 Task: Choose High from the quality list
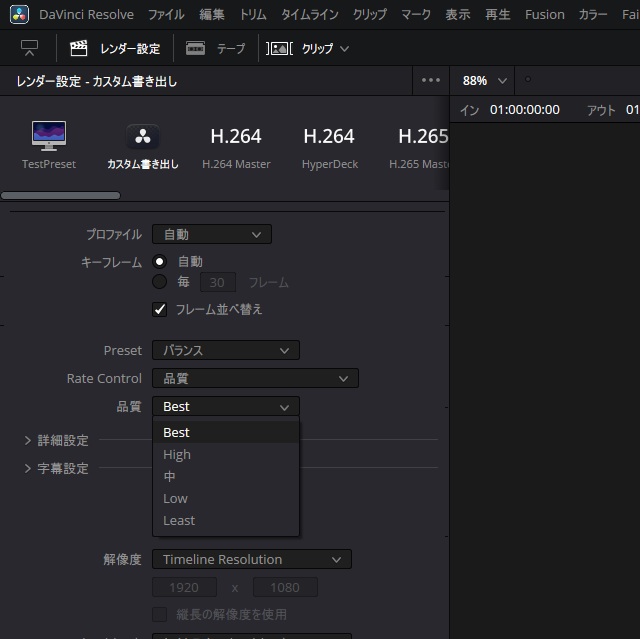point(177,454)
